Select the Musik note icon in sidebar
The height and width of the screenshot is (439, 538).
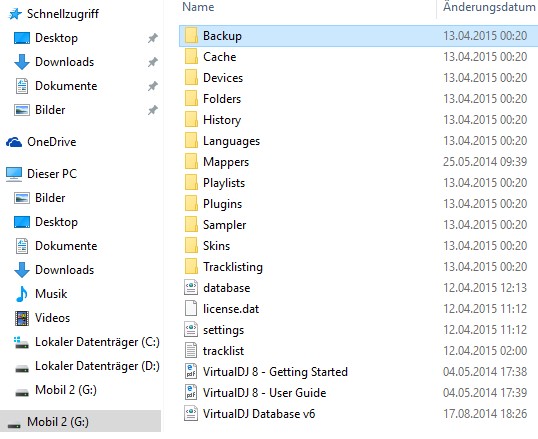click(22, 294)
